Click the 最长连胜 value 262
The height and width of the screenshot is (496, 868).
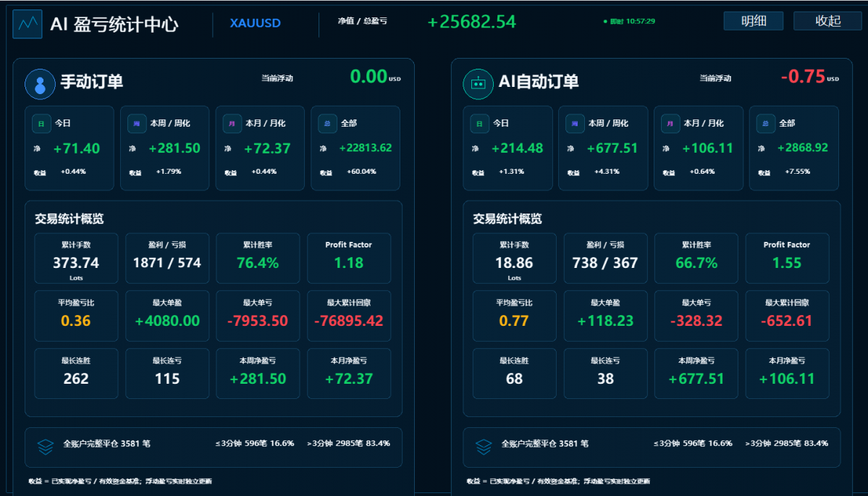pyautogui.click(x=76, y=379)
